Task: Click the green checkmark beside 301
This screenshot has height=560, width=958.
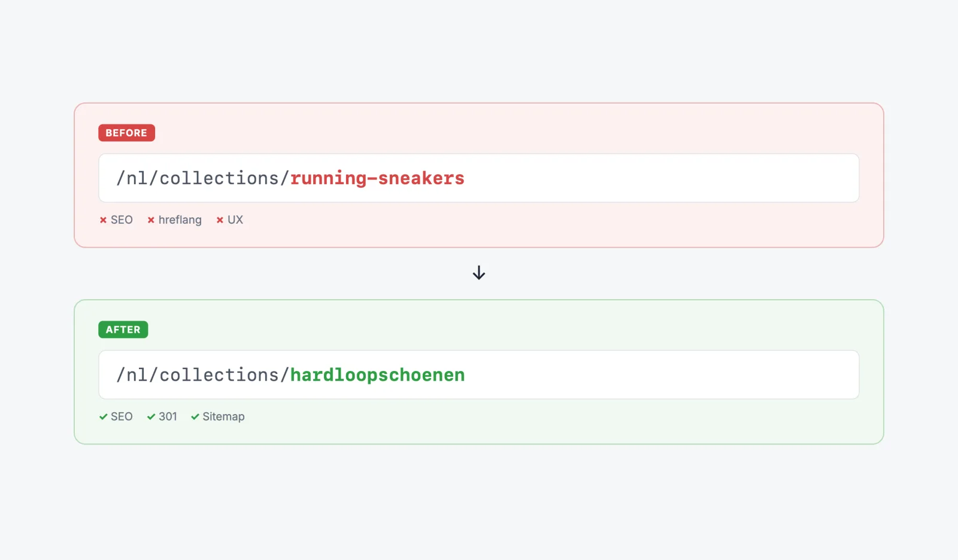Action: pyautogui.click(x=151, y=417)
